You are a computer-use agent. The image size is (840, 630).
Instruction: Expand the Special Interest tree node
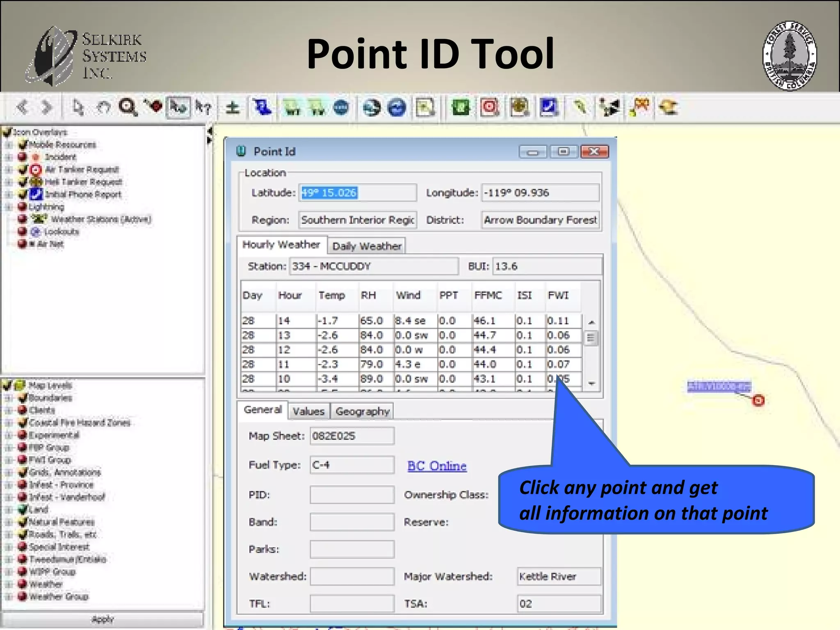(8, 547)
